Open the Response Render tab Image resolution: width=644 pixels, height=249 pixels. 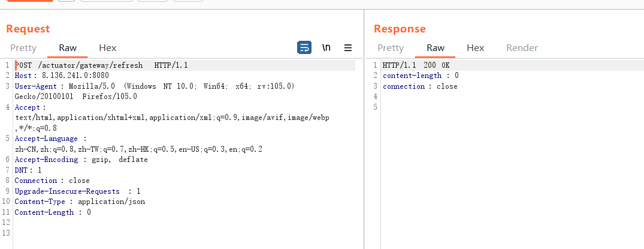522,48
